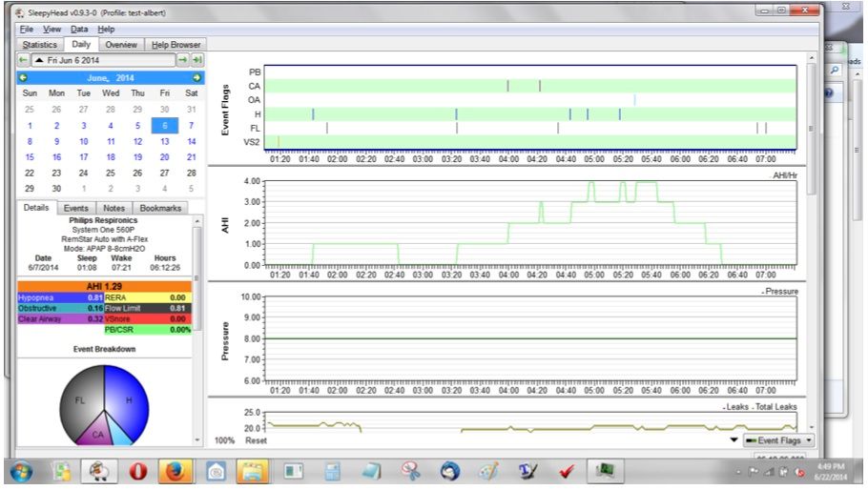The height and width of the screenshot is (490, 868).
Task: Select the Daily tab
Action: pos(81,44)
